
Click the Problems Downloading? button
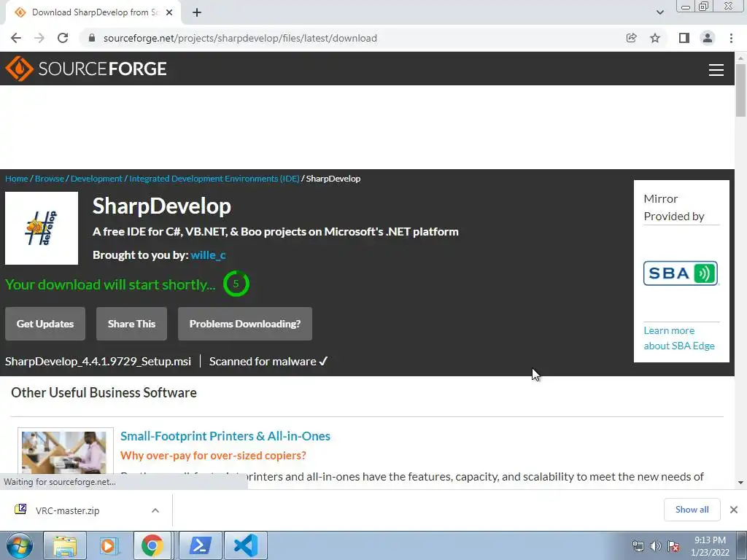click(245, 324)
